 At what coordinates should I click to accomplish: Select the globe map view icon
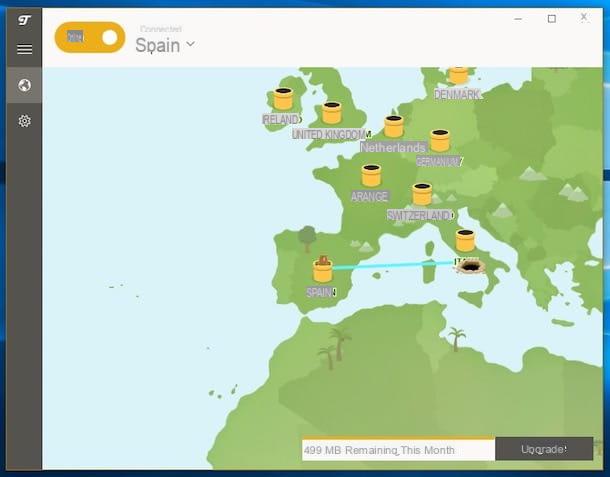(x=24, y=85)
